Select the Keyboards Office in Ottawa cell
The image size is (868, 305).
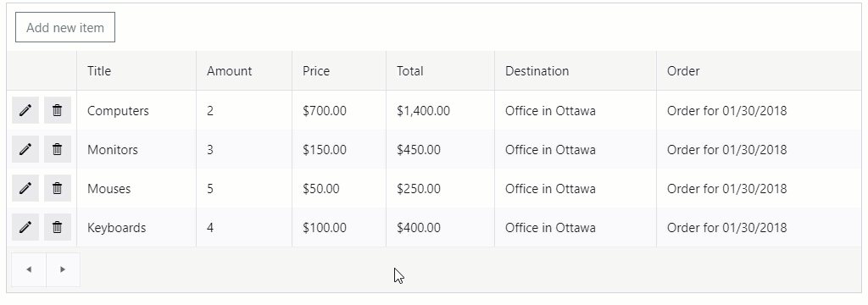click(576, 228)
